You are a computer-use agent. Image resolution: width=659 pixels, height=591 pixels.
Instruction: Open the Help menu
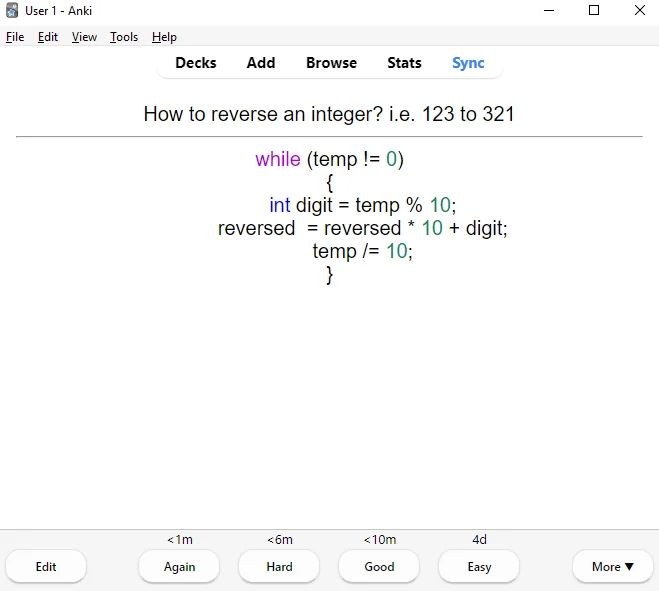pos(164,37)
